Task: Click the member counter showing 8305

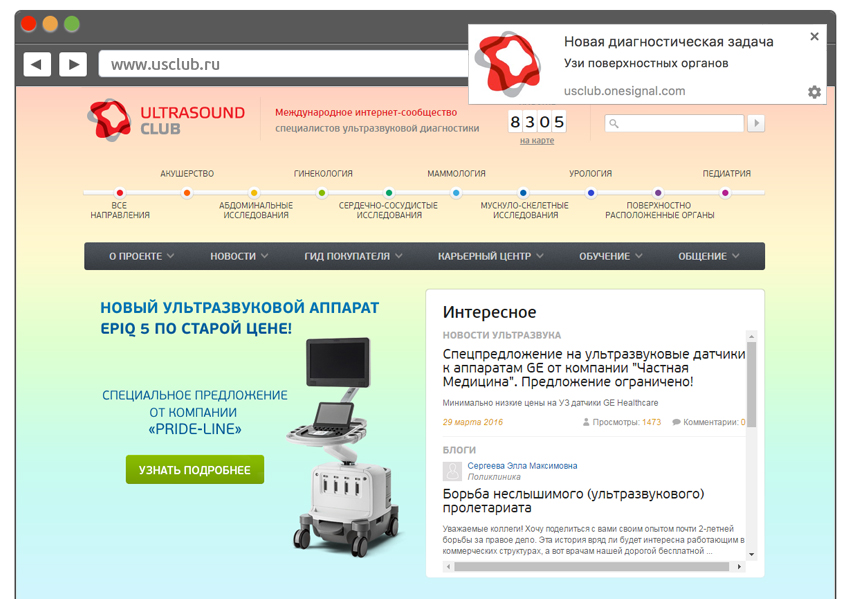Action: 537,122
